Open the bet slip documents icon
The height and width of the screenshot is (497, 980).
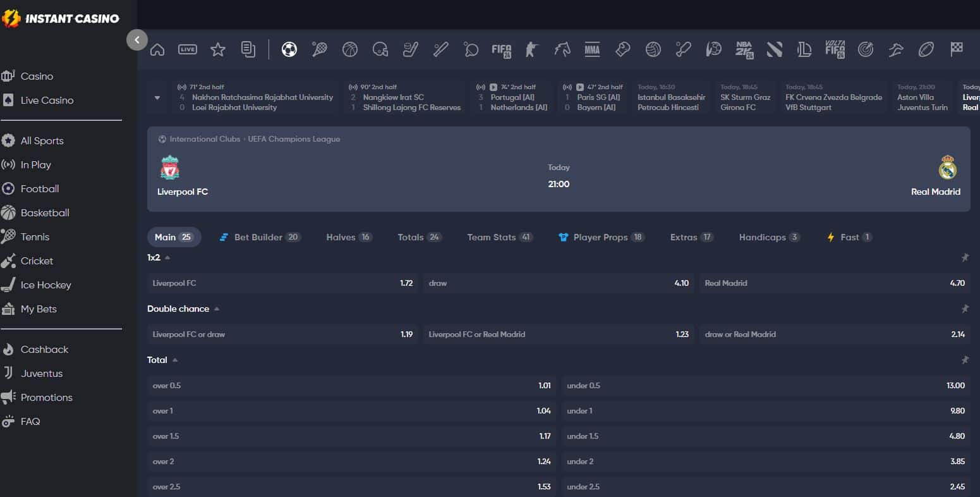pyautogui.click(x=248, y=49)
